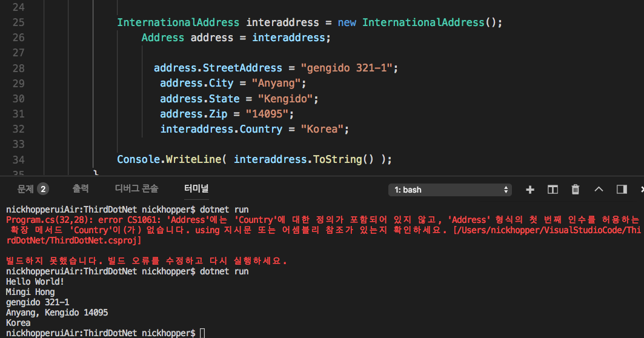The image size is (644, 338).
Task: Click 'Hello World!' terminal output line
Action: click(x=35, y=282)
